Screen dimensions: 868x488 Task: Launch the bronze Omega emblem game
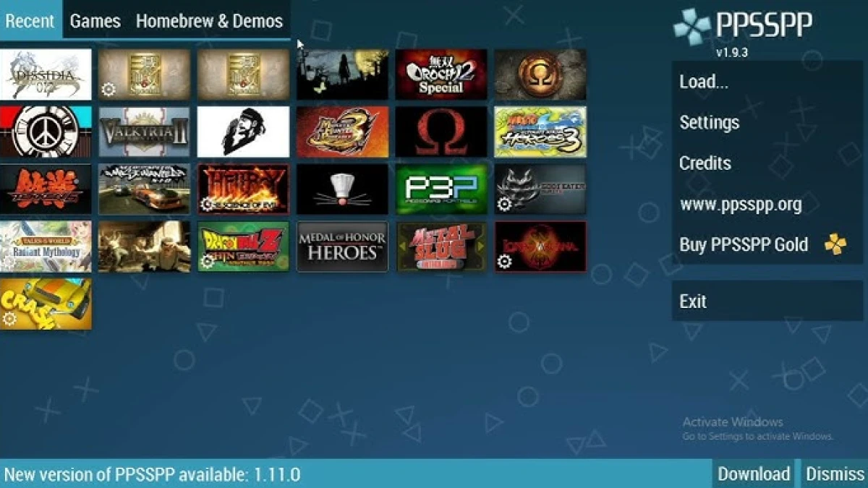click(x=540, y=74)
